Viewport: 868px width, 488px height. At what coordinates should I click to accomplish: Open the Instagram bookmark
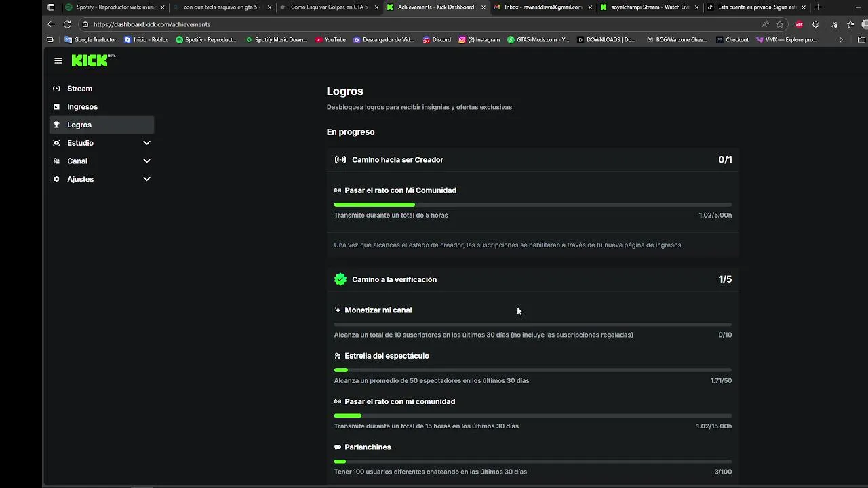479,40
